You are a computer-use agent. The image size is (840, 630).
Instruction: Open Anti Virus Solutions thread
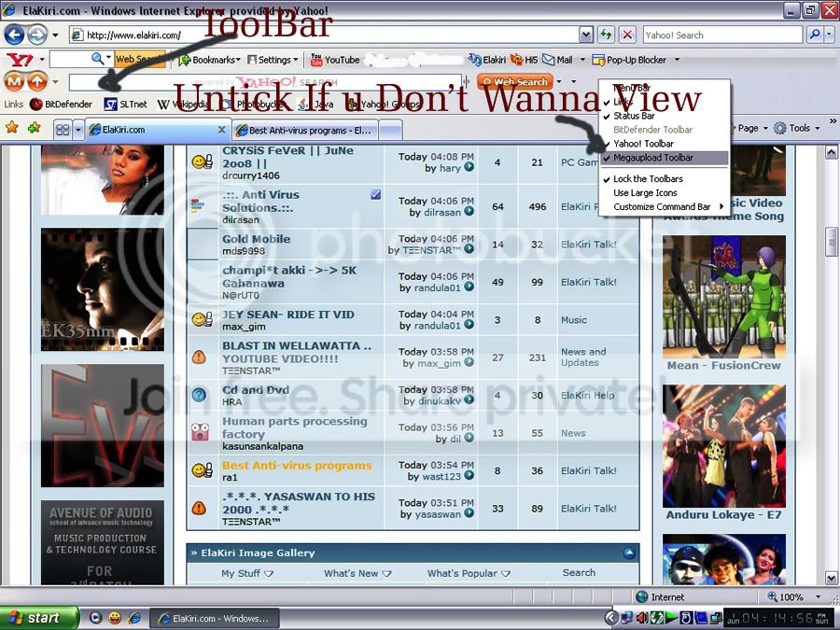260,201
